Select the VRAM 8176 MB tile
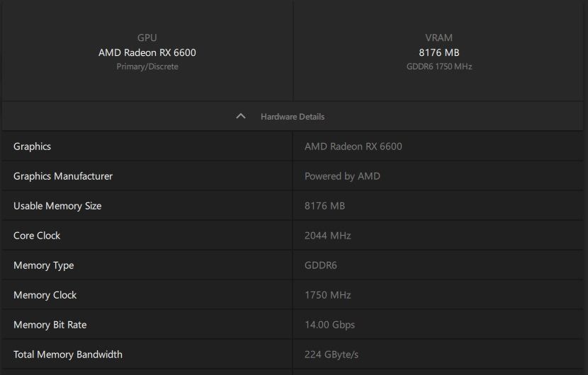Image resolution: width=588 pixels, height=375 pixels. pyautogui.click(x=439, y=50)
